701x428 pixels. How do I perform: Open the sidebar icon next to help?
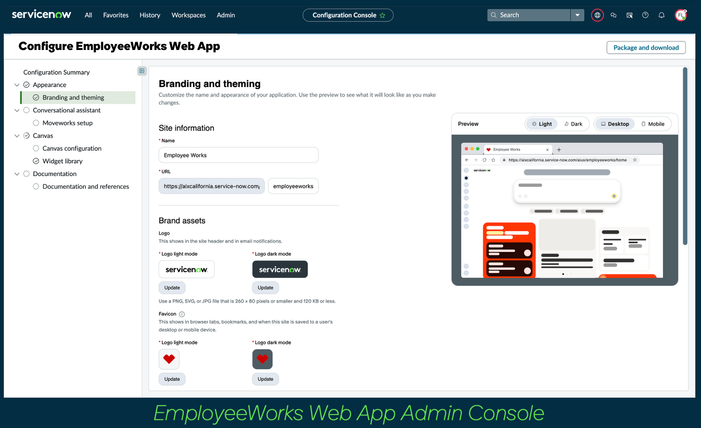click(x=629, y=15)
